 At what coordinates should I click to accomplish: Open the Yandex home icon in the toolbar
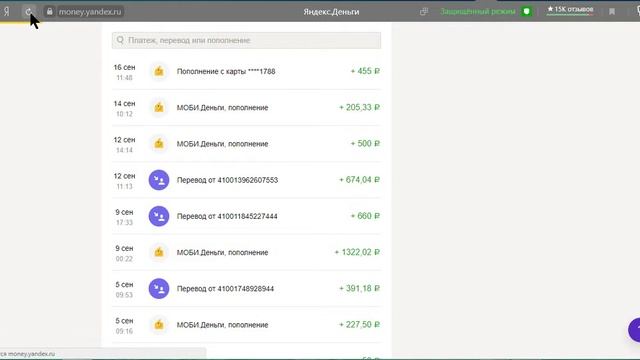(6, 12)
